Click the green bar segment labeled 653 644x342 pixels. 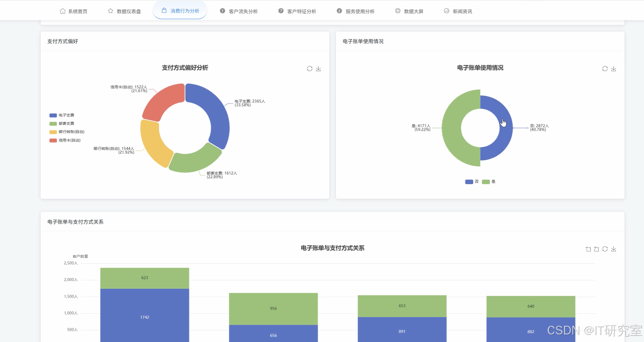(x=402, y=306)
